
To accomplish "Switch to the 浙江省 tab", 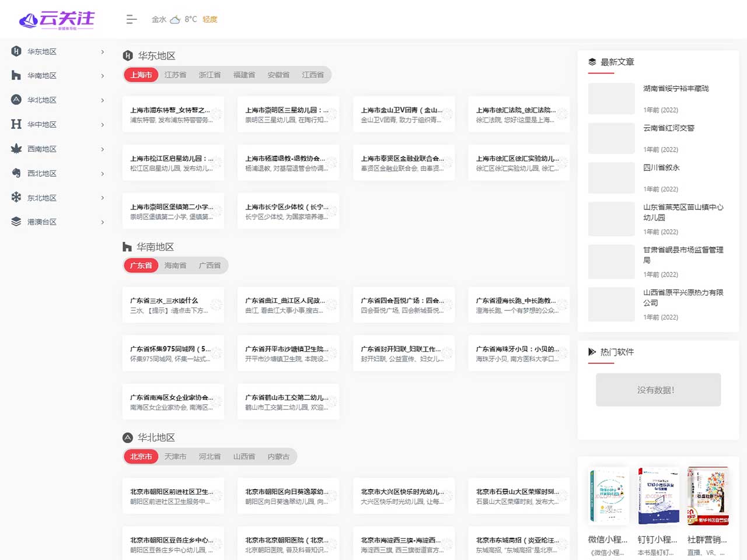I will pyautogui.click(x=210, y=75).
